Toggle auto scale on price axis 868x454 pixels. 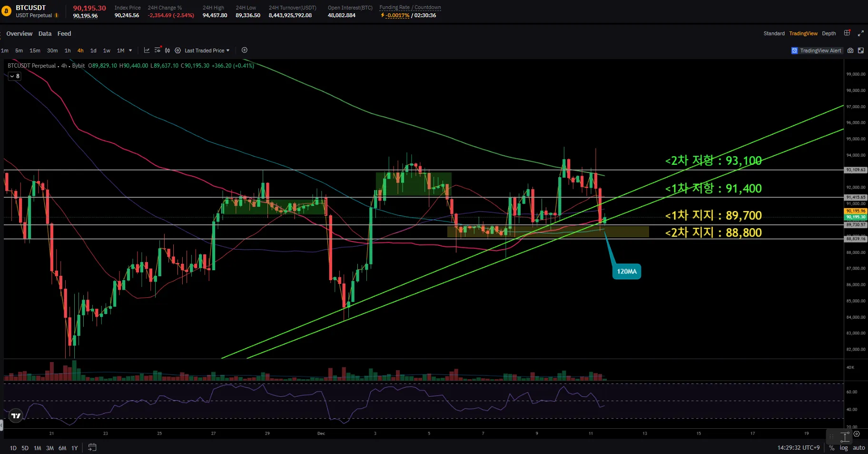[x=858, y=448]
